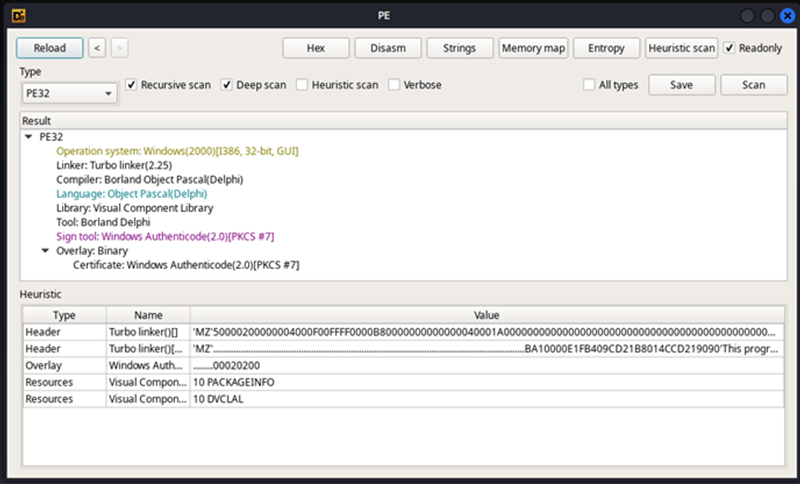
Task: Go back with the < button
Action: [x=97, y=48]
